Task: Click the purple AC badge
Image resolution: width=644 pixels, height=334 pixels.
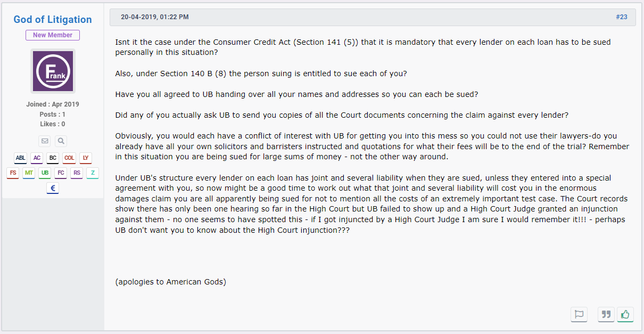Action: click(37, 158)
